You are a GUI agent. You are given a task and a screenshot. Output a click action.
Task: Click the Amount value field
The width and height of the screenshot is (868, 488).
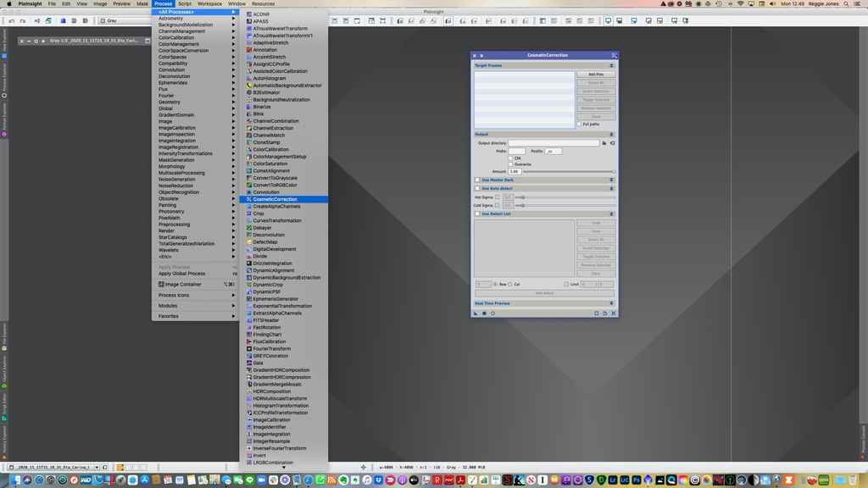point(515,171)
